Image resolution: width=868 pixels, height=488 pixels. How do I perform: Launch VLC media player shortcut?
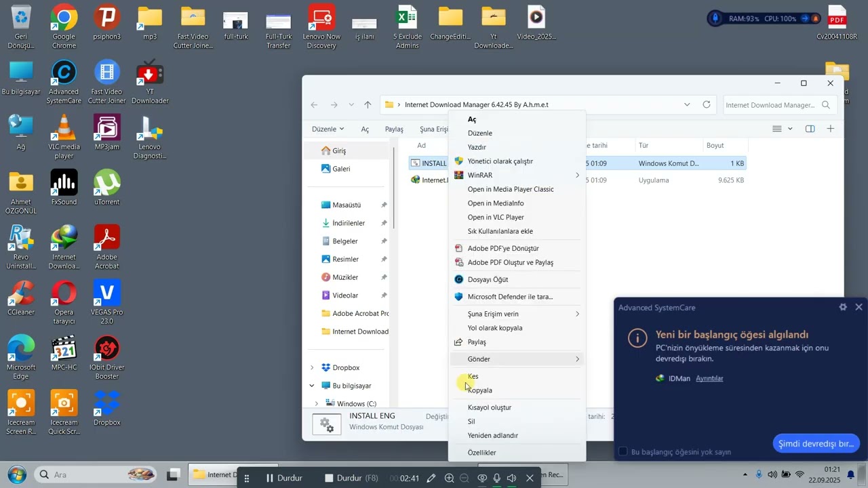point(64,138)
